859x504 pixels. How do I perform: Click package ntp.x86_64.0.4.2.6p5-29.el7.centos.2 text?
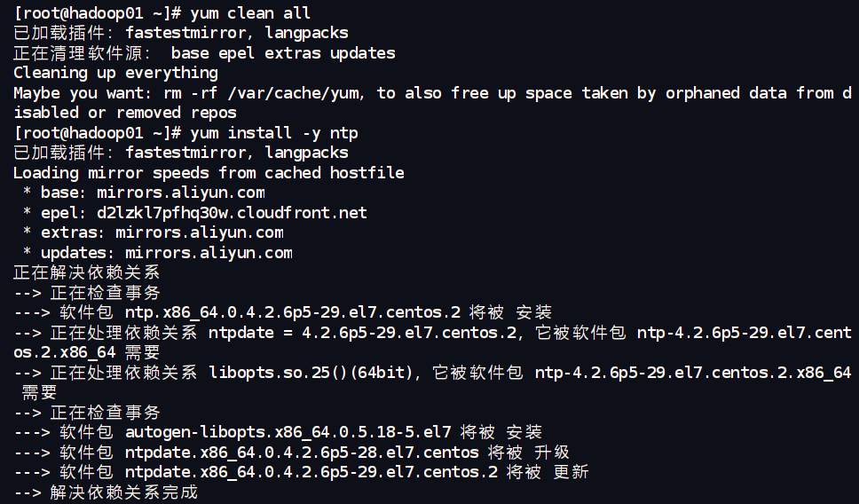click(x=293, y=312)
